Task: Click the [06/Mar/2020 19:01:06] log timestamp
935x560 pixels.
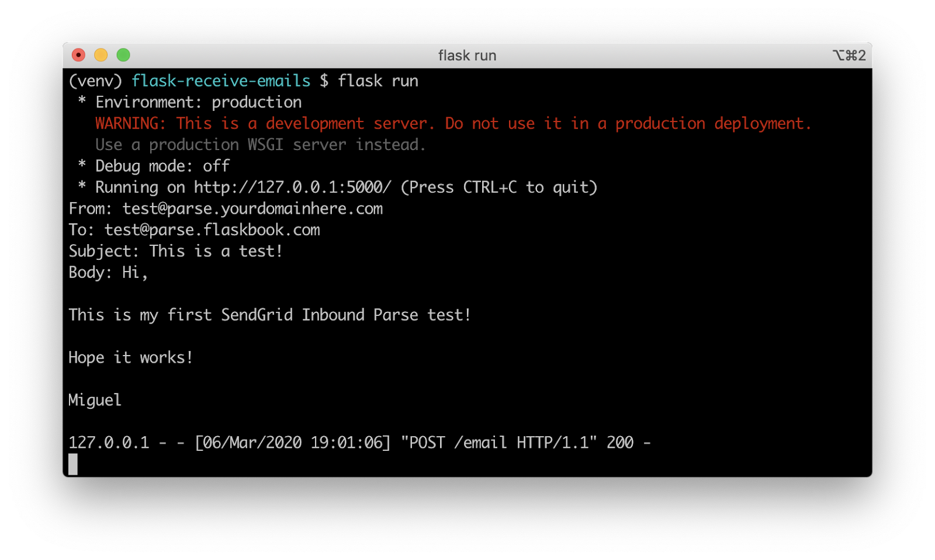Action: point(292,443)
